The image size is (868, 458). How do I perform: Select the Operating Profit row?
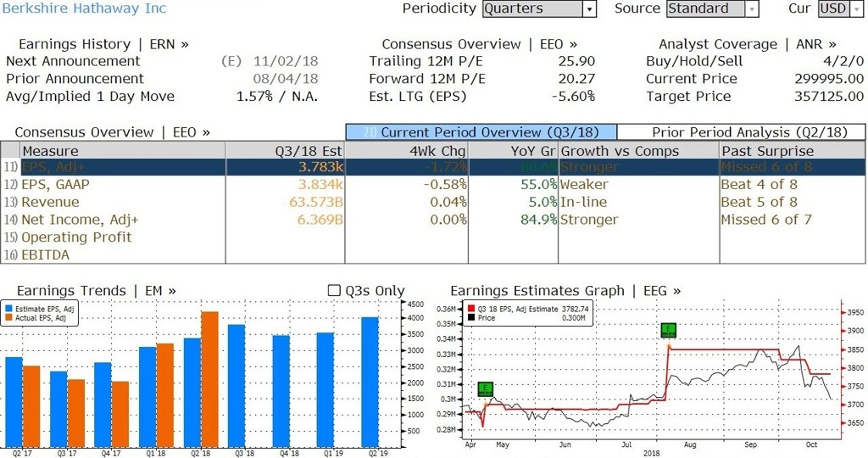(x=433, y=237)
